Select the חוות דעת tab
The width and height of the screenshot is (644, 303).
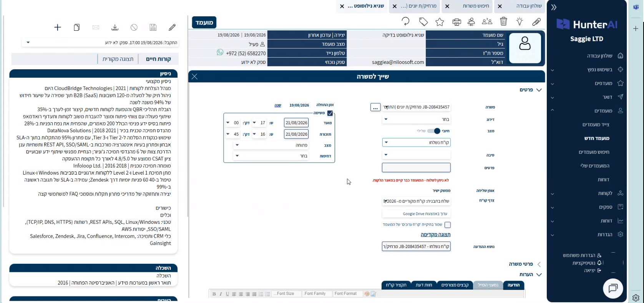[x=424, y=285]
